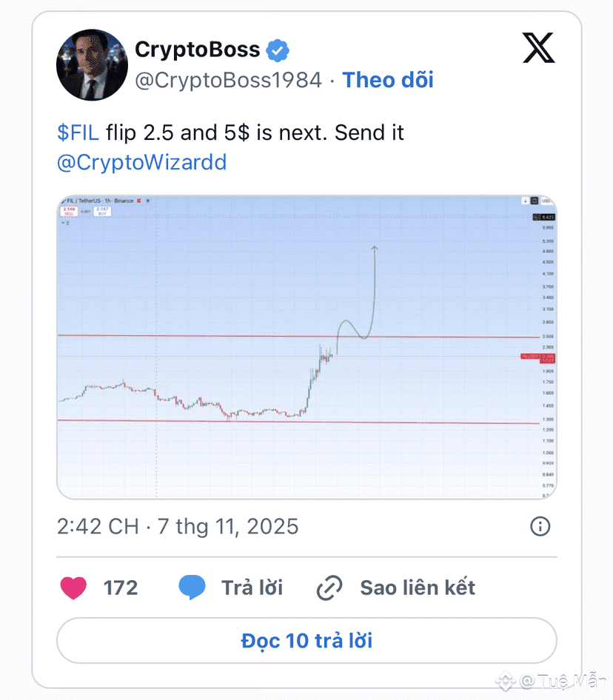613x700 pixels.
Task: Click the Theo dõi follow link
Action: [x=388, y=80]
